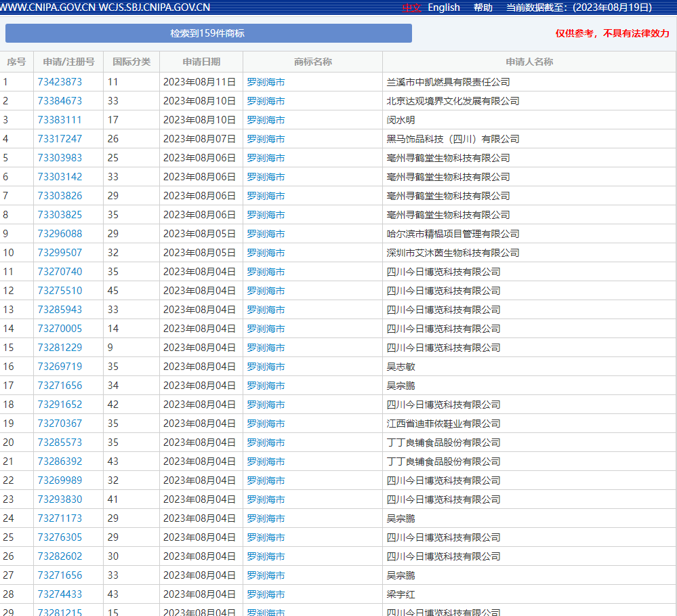The height and width of the screenshot is (616, 677).
Task: Select applicant 江西省迪菲依鞋业有限公司
Action: point(443,424)
